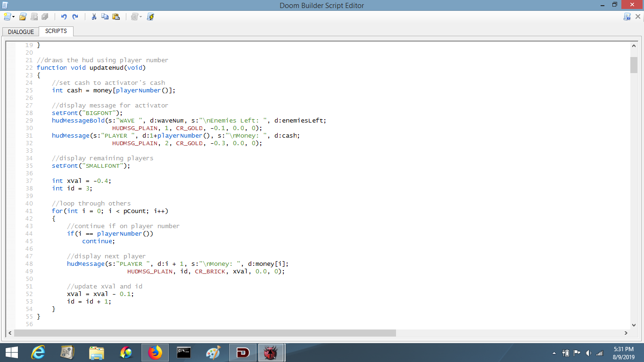Click line containing CR_BRICK, xVal
The width and height of the screenshot is (644, 362).
click(x=206, y=271)
